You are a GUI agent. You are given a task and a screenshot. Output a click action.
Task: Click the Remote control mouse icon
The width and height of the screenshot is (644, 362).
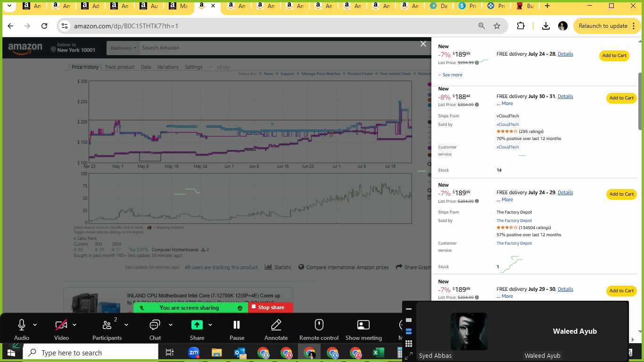click(319, 325)
